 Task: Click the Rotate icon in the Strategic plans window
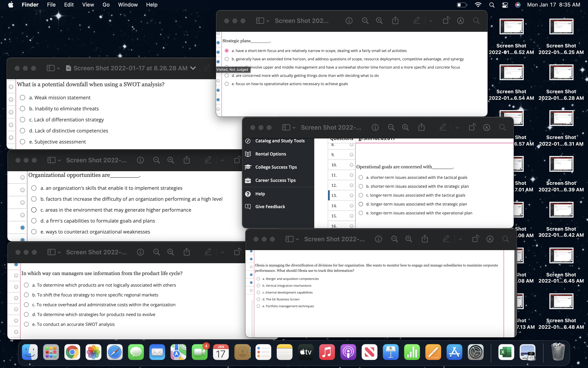[x=446, y=20]
